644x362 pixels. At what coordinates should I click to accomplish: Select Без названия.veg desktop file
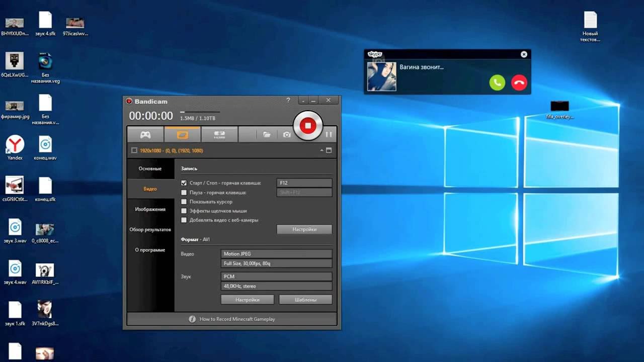[45, 68]
